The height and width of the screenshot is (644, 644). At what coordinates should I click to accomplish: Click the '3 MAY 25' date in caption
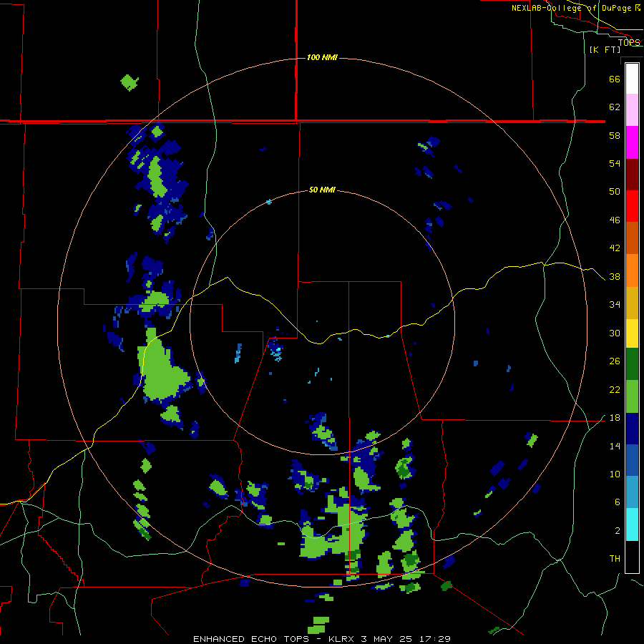click(388, 639)
